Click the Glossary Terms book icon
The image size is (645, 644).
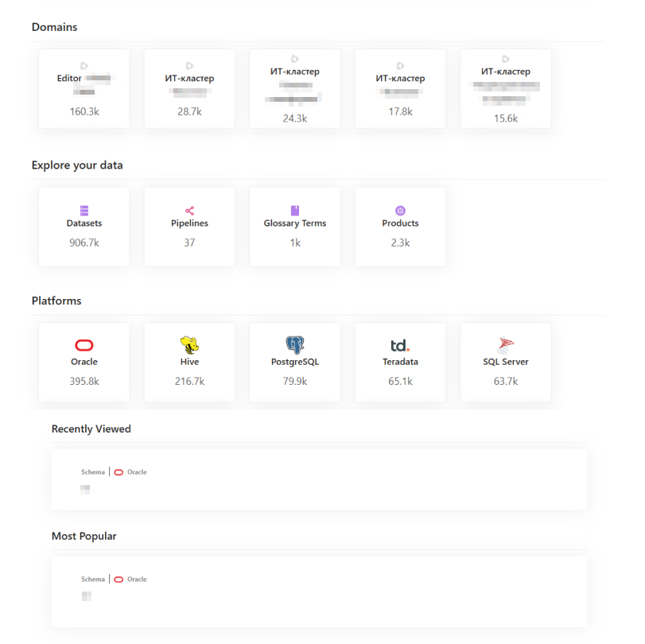tap(294, 211)
